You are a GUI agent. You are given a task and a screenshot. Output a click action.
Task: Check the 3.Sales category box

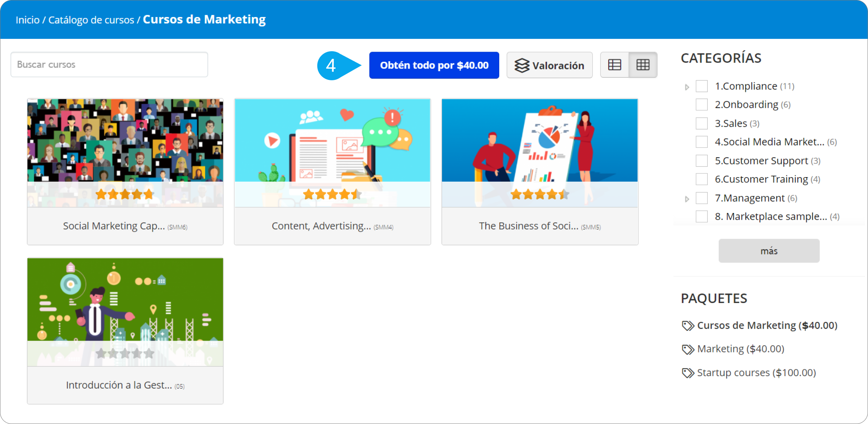tap(702, 123)
